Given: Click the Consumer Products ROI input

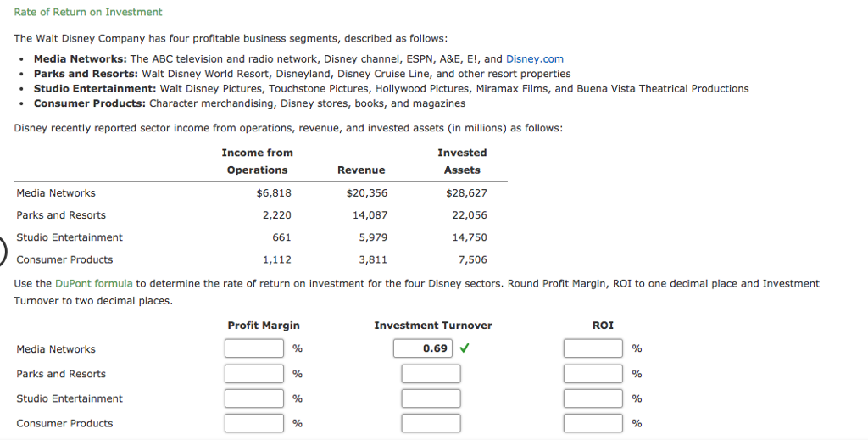Looking at the screenshot, I should point(593,423).
